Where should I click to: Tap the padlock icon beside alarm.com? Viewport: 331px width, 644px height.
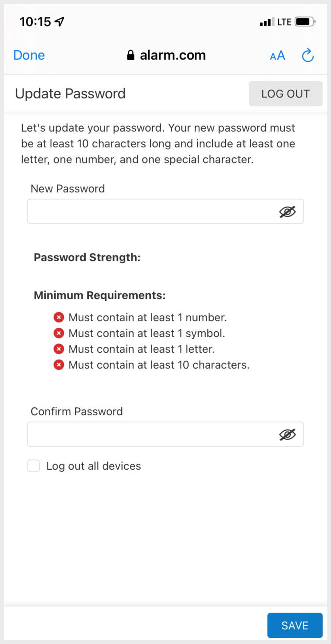[130, 55]
